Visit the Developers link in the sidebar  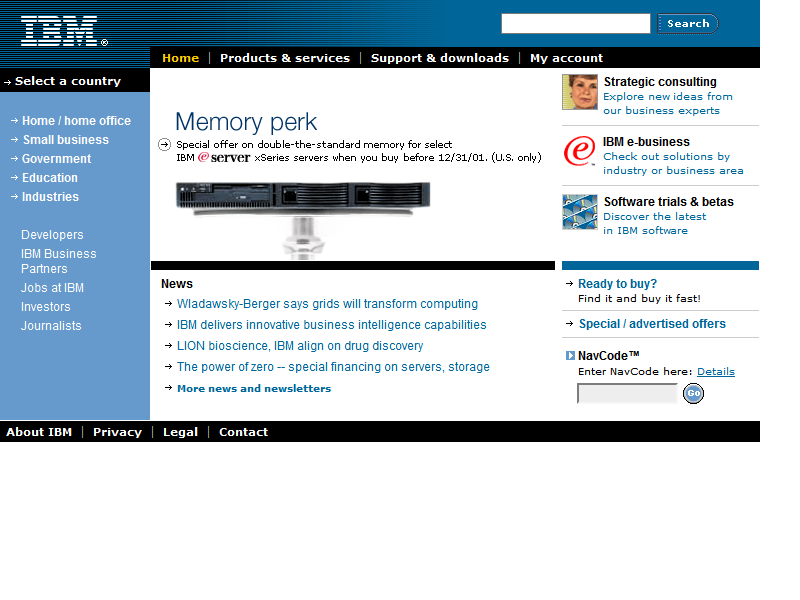pos(52,235)
